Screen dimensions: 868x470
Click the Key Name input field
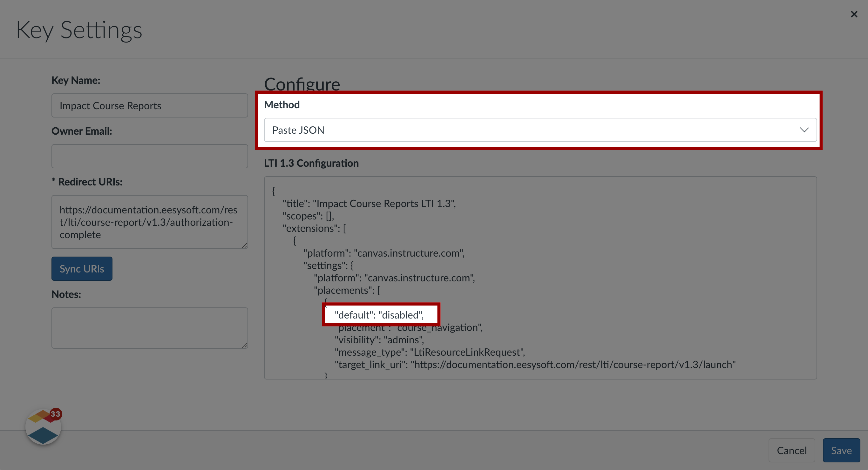(x=150, y=105)
